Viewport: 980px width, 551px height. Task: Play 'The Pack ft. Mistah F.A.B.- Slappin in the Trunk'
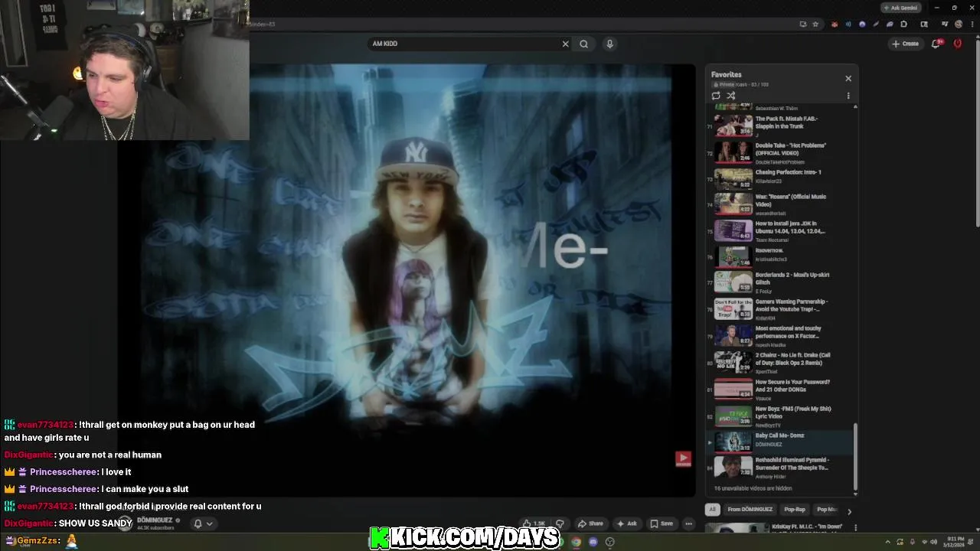781,126
